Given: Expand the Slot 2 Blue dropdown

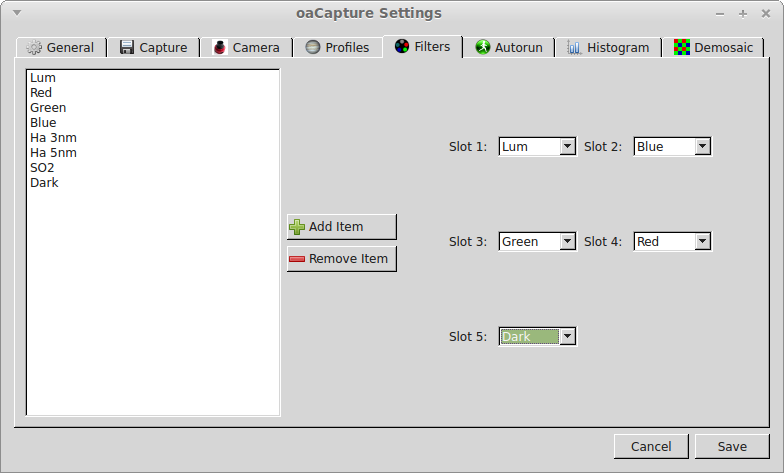Looking at the screenshot, I should pyautogui.click(x=672, y=147).
